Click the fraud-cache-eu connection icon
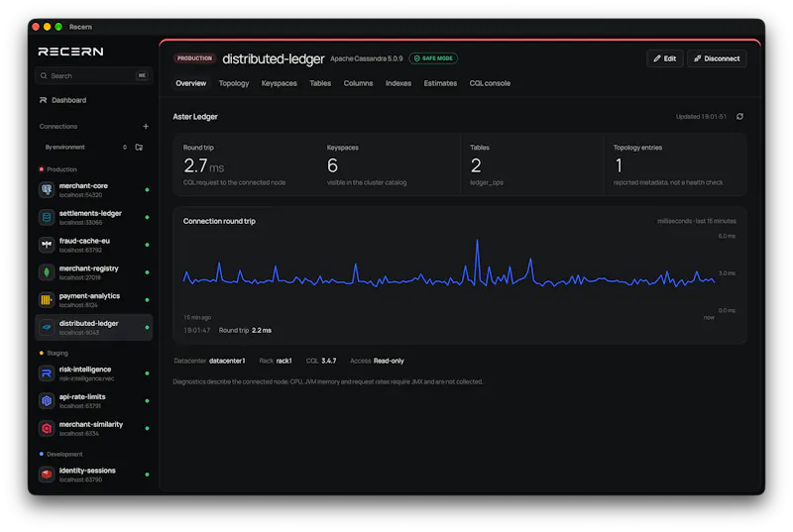793x532 pixels. [x=47, y=245]
